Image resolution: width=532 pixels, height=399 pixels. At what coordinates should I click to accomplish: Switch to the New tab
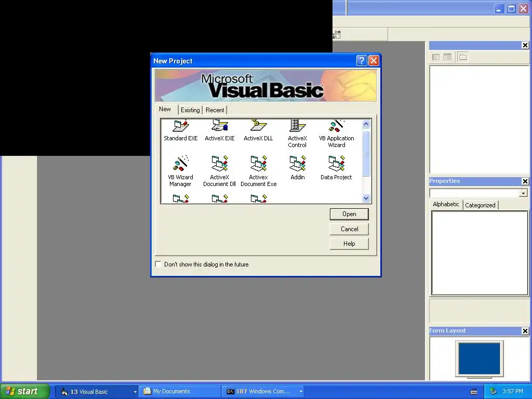[x=165, y=109]
